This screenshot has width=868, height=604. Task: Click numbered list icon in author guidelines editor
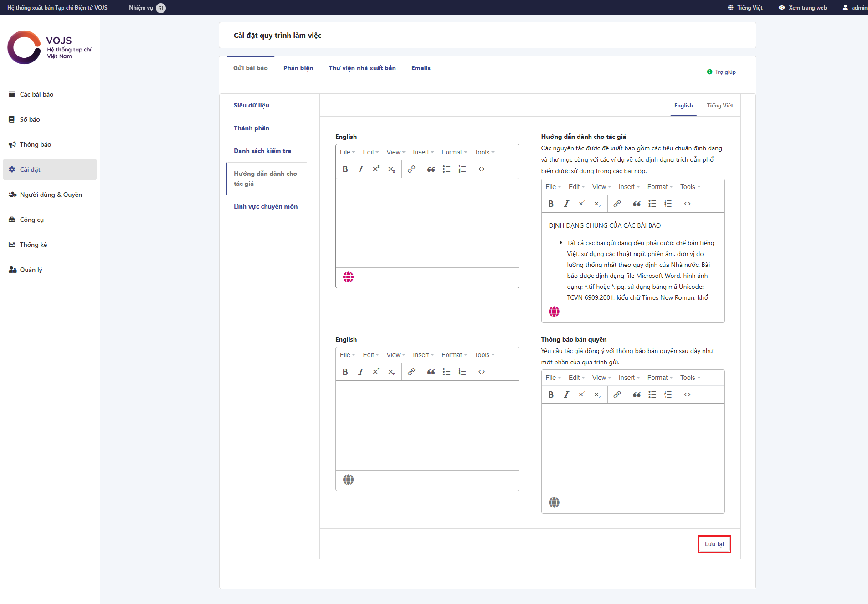click(x=668, y=204)
